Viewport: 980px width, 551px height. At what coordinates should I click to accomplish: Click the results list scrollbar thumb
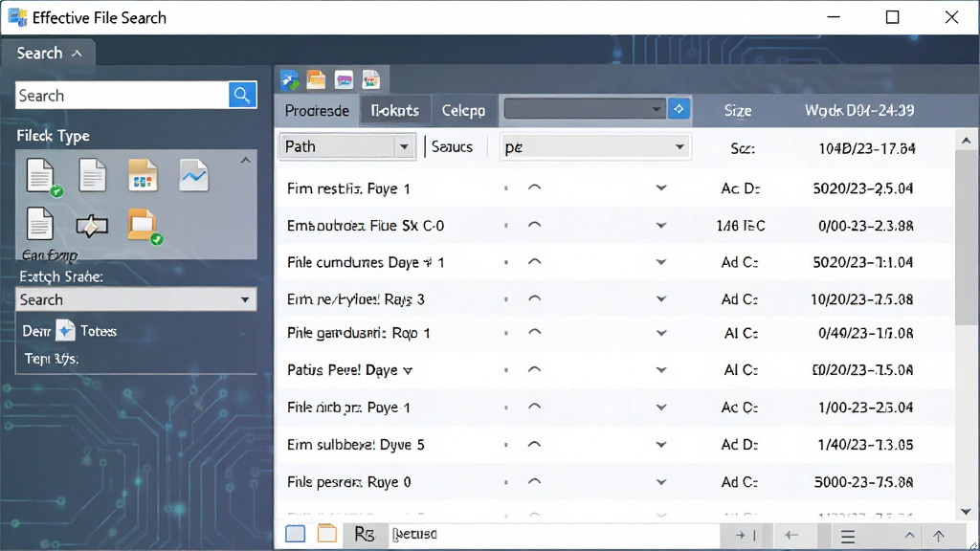tap(966, 237)
